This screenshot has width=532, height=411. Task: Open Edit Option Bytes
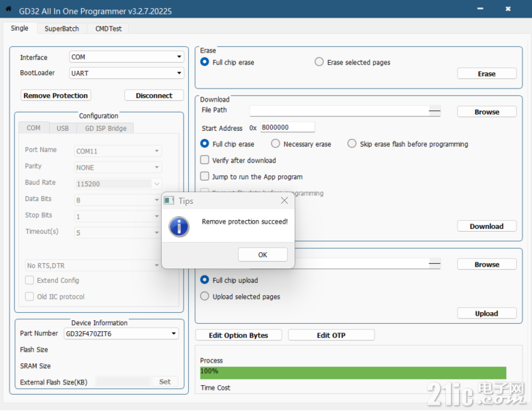(x=239, y=335)
